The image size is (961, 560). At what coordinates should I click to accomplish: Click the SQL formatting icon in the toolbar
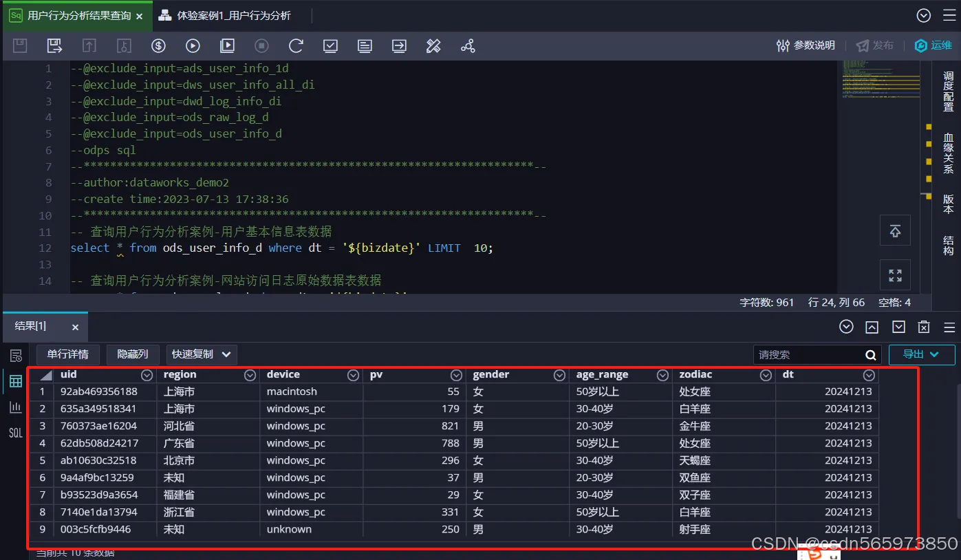pyautogui.click(x=433, y=46)
